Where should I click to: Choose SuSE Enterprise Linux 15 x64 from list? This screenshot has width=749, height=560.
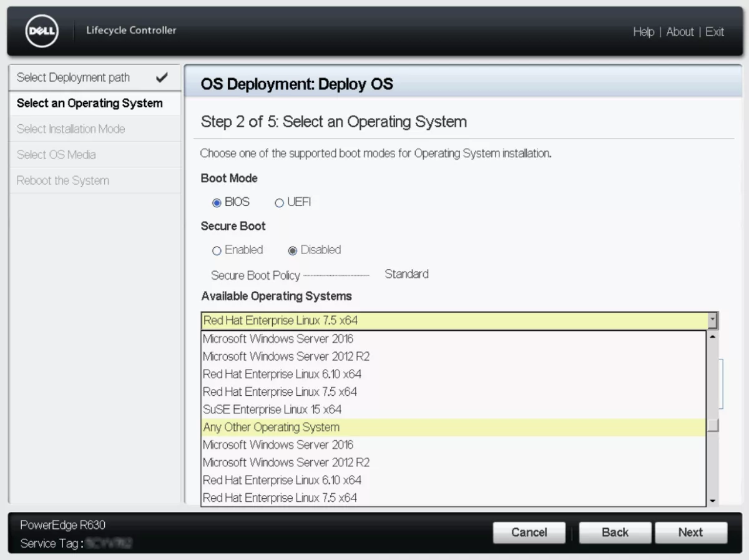coord(454,410)
